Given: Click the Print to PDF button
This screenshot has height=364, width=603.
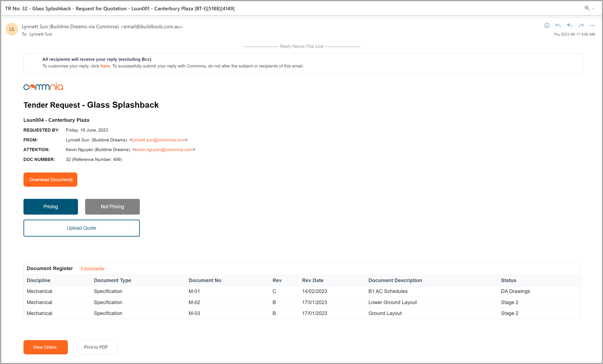Looking at the screenshot, I should pyautogui.click(x=96, y=347).
